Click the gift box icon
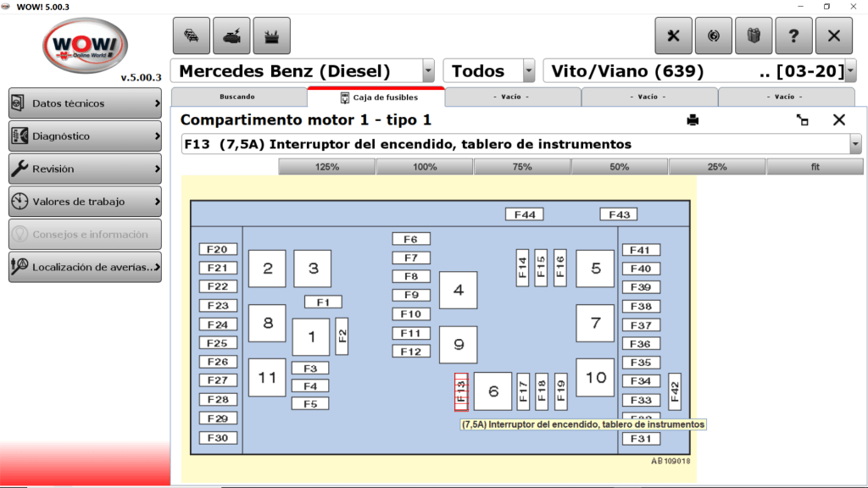The height and width of the screenshot is (488, 868). (754, 36)
